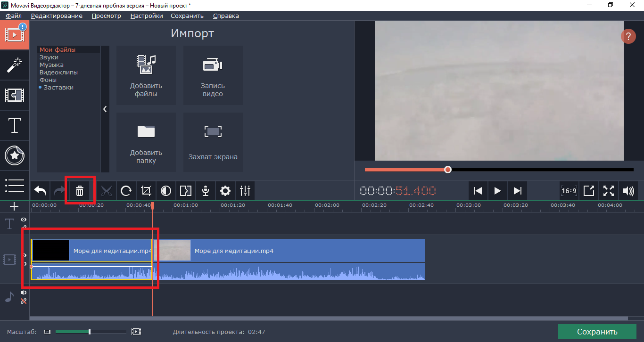Collapse the import categories panel arrow
The image size is (644, 342).
[105, 109]
